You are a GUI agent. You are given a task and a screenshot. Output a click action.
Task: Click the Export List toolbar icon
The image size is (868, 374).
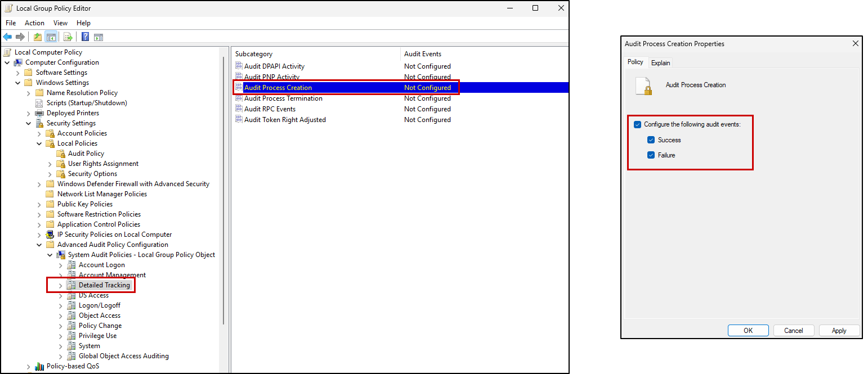[68, 37]
